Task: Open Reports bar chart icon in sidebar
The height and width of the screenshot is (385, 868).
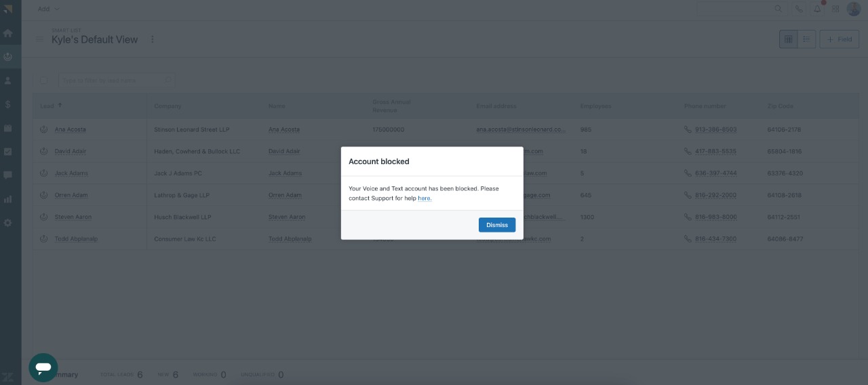Action: coord(8,199)
